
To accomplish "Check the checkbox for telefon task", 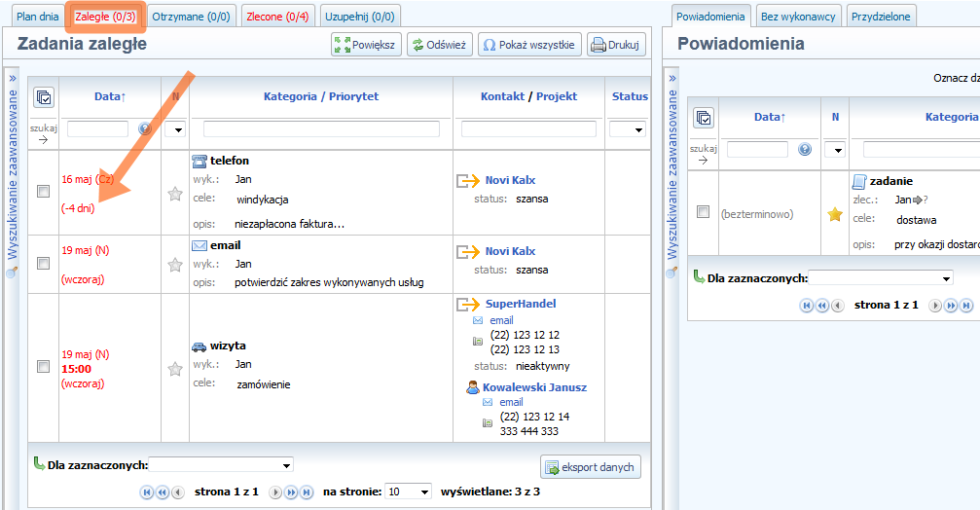I will pyautogui.click(x=43, y=192).
